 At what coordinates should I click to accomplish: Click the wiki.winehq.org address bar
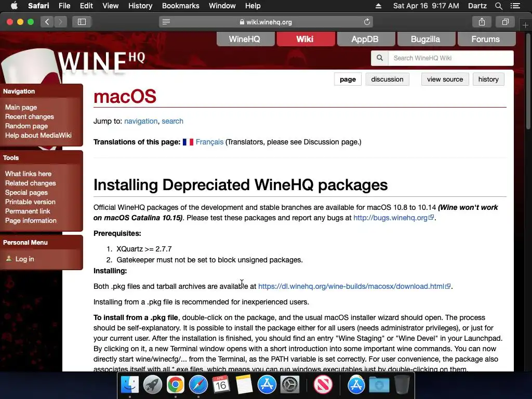click(266, 22)
